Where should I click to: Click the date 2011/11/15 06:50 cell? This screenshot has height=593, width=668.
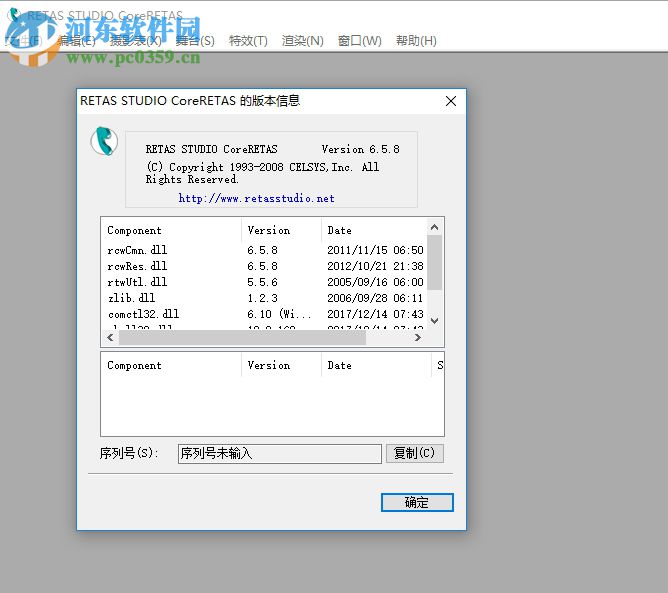[x=375, y=250]
